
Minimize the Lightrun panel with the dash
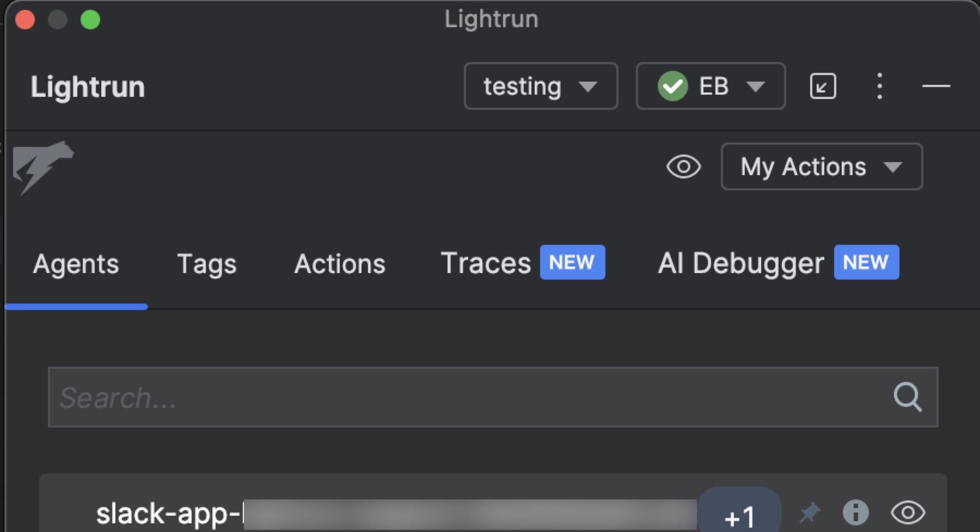pos(936,86)
